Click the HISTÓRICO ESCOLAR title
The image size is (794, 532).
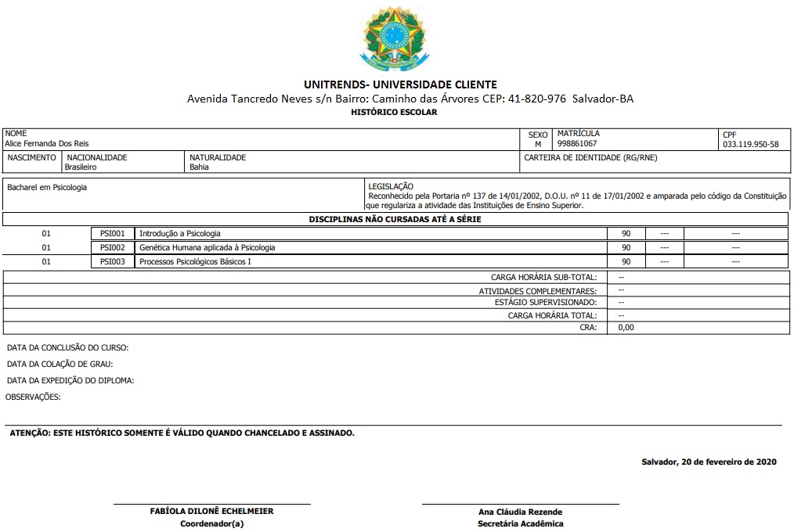point(394,113)
